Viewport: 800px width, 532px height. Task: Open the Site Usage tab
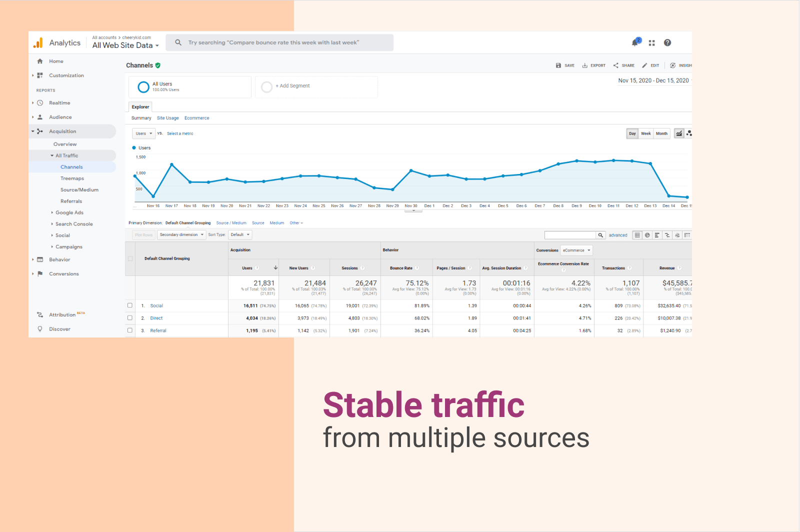tap(167, 118)
